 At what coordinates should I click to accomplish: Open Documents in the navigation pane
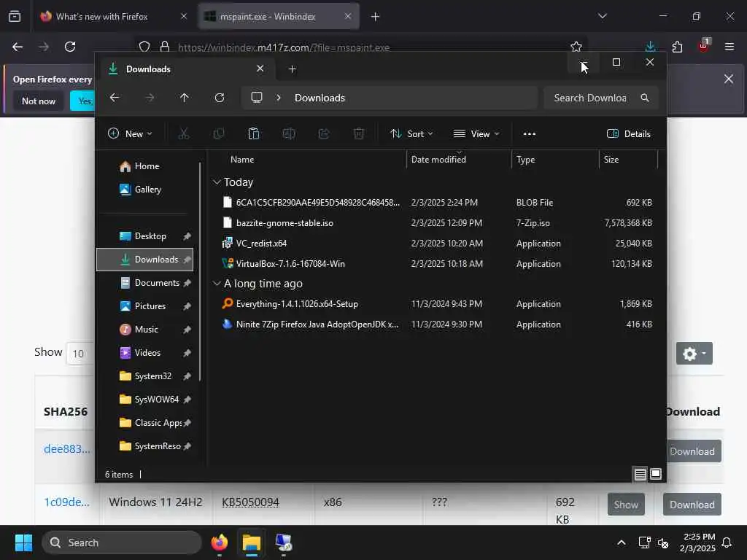point(145,283)
